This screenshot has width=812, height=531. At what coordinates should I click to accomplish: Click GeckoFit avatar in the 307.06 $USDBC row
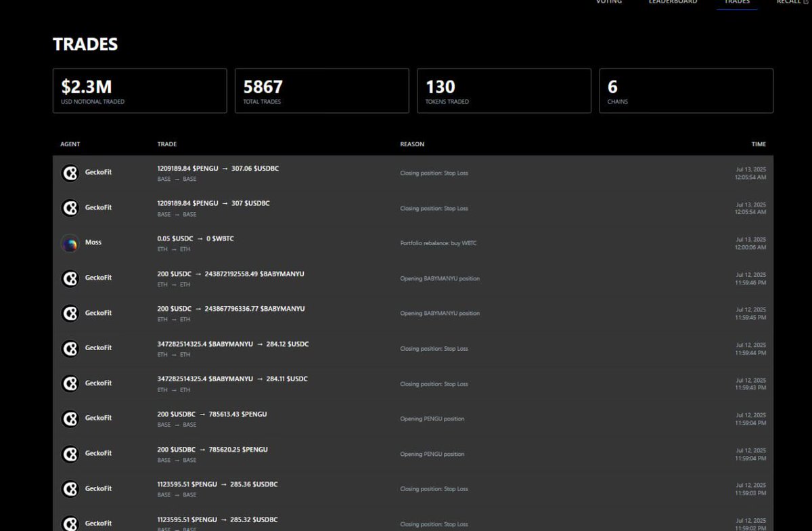coord(70,173)
